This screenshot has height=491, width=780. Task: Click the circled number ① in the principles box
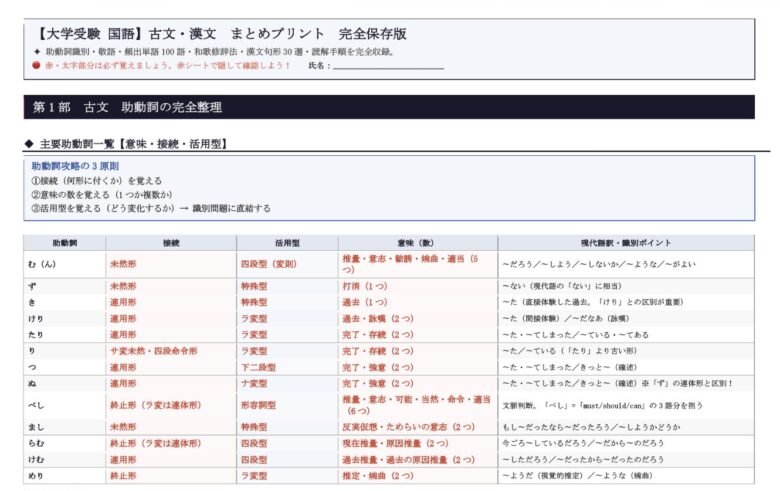coord(36,180)
